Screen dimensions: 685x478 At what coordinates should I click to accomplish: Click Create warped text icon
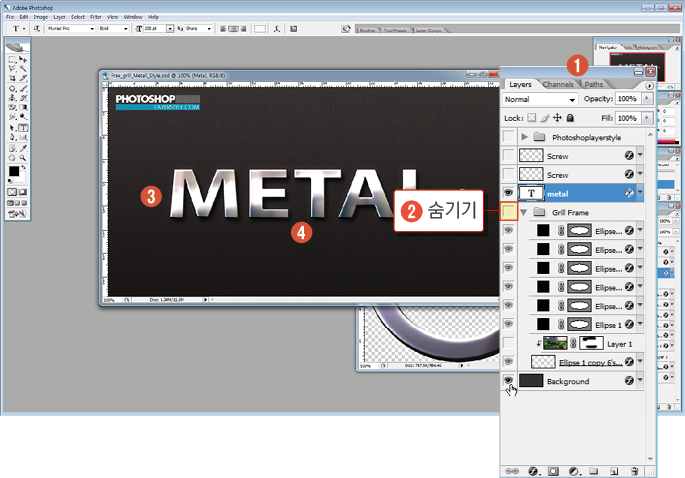(277, 29)
